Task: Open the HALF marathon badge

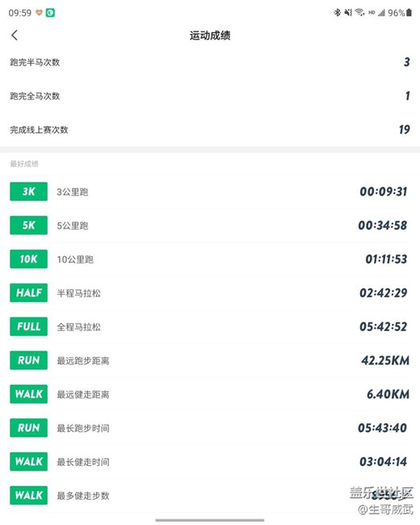Action: (x=29, y=292)
